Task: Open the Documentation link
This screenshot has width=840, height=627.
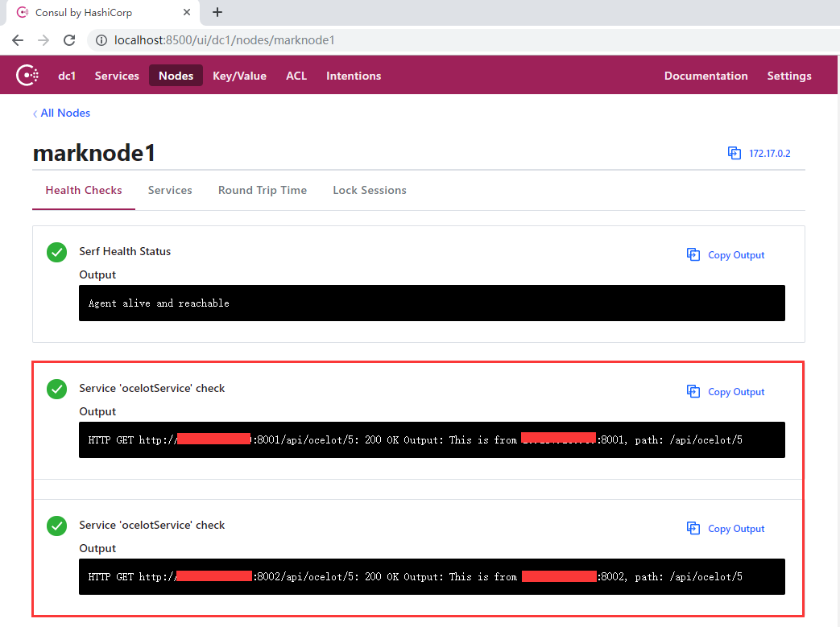Action: (706, 76)
